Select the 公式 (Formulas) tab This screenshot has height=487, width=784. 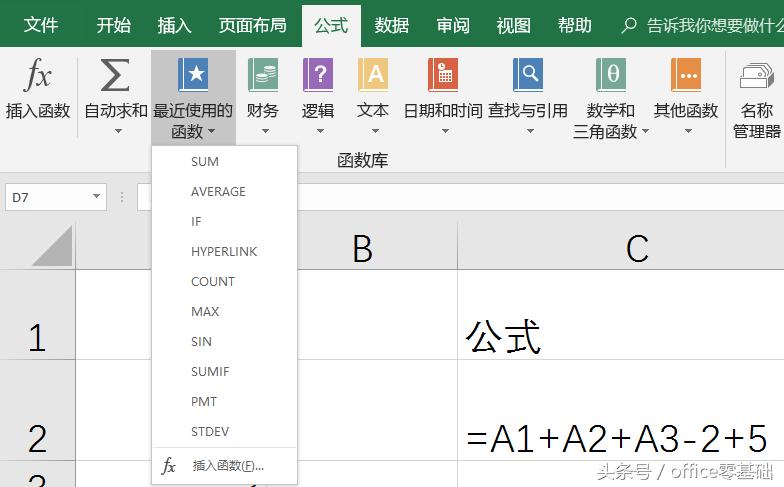pyautogui.click(x=332, y=26)
